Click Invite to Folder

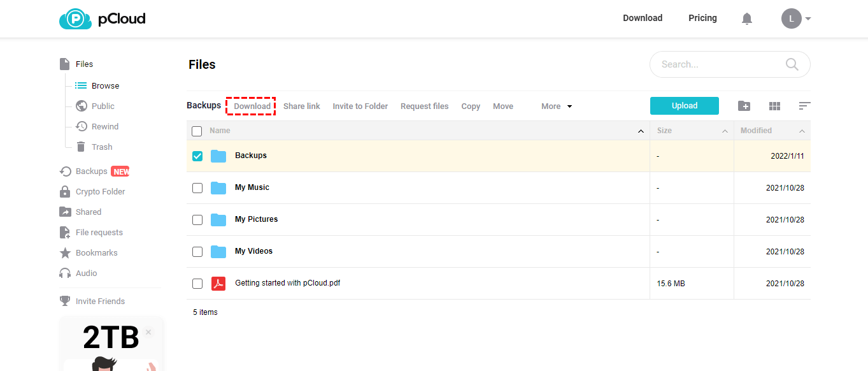360,106
